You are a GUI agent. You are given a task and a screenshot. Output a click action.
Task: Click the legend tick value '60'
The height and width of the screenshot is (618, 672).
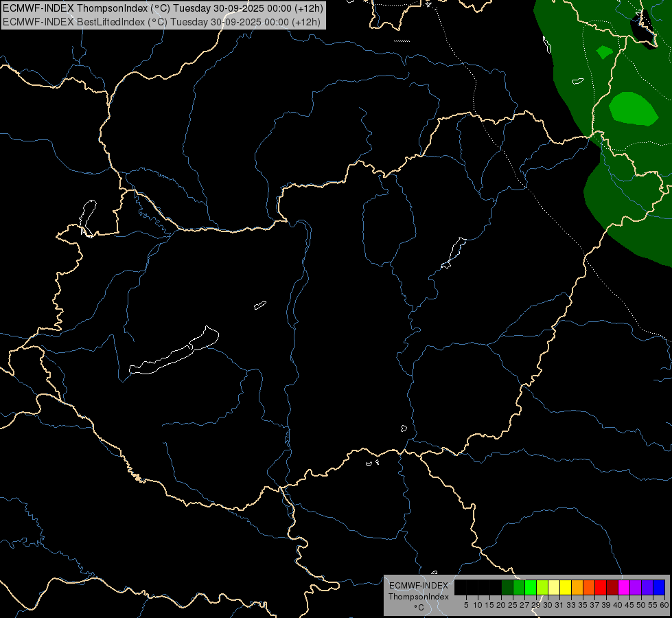[x=664, y=605]
